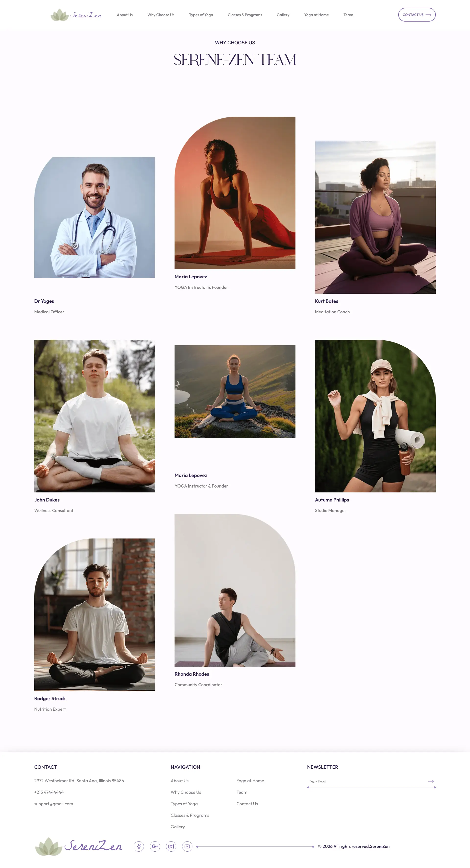Open Dr Yoges doctor photo
Screen dimensions: 470x868
pos(94,217)
